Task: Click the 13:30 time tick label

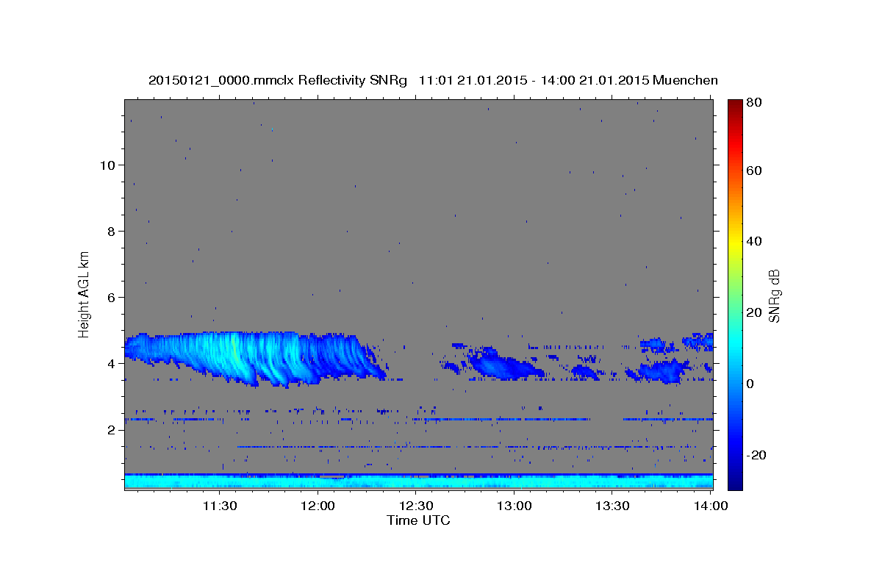Action: (612, 506)
